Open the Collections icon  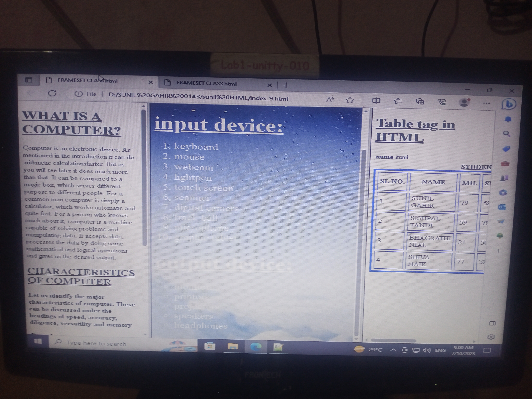(x=420, y=102)
